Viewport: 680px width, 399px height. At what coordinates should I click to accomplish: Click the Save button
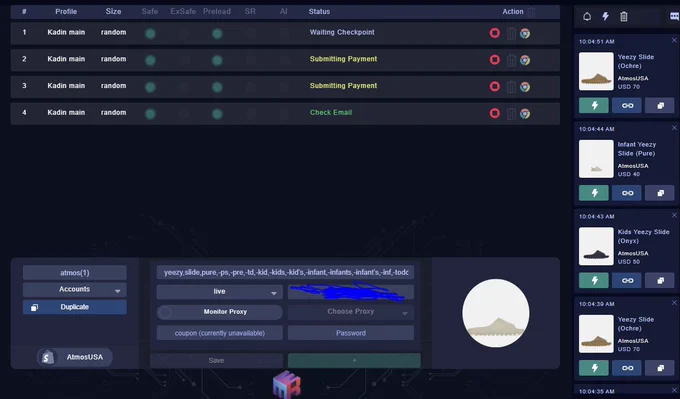[x=216, y=360]
